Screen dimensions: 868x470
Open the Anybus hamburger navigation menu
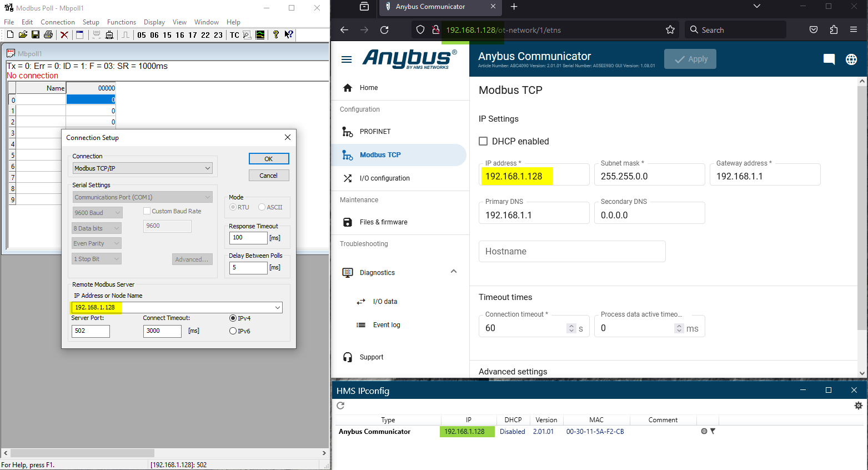tap(347, 59)
